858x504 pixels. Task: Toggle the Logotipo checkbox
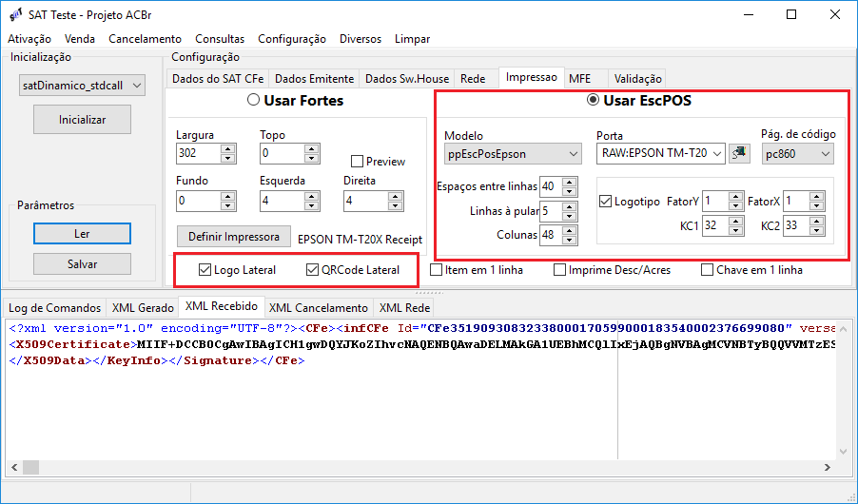pos(605,202)
